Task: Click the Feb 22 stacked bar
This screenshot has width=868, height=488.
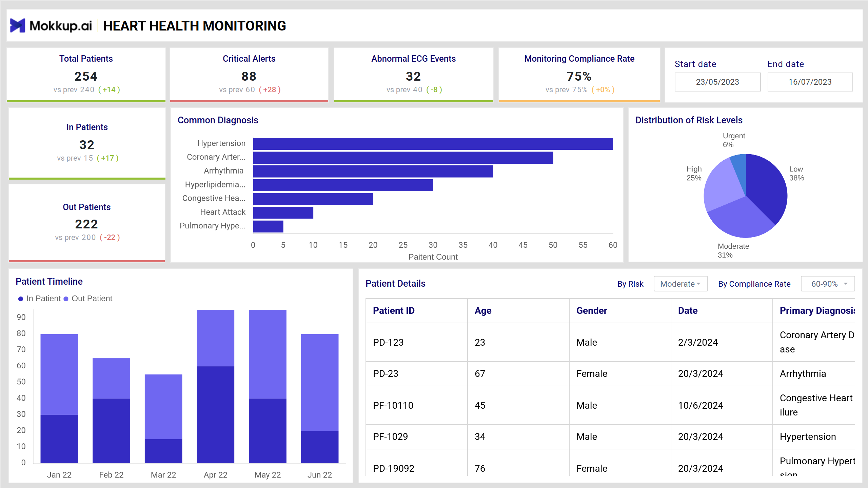Action: [x=111, y=411]
